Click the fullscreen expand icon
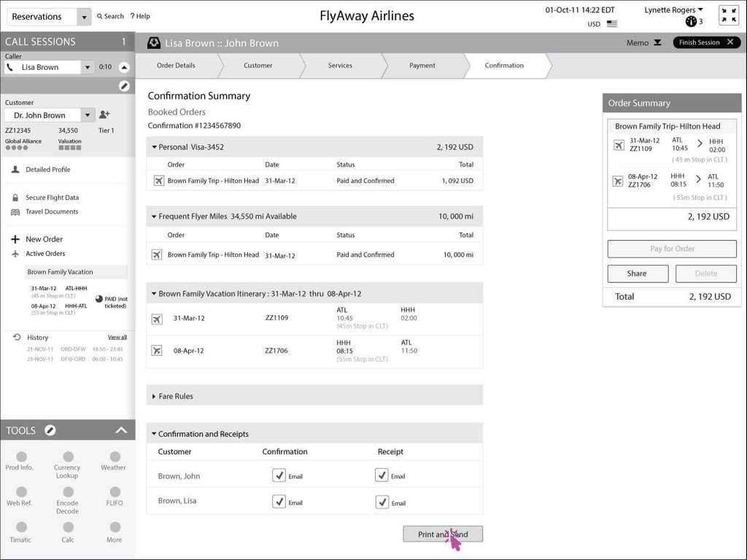This screenshot has height=560, width=747. point(728,15)
